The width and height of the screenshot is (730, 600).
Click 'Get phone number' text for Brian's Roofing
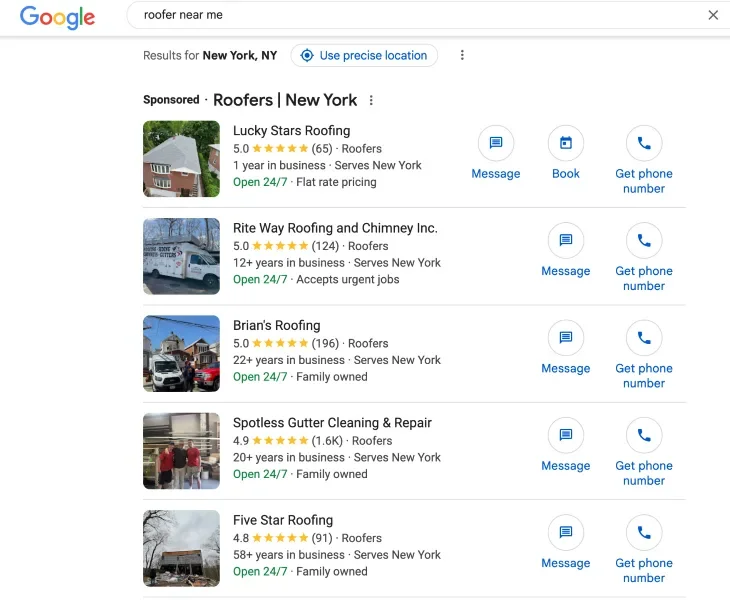click(644, 376)
